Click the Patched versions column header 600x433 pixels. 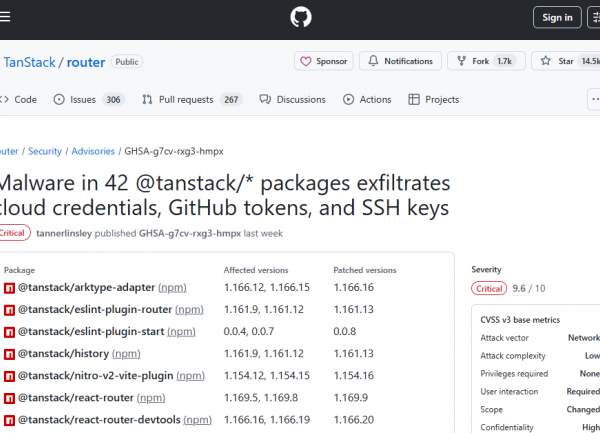365,270
